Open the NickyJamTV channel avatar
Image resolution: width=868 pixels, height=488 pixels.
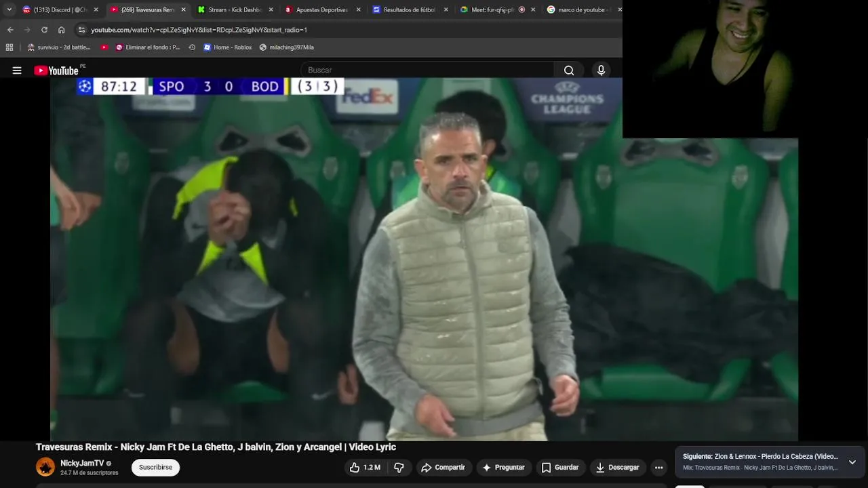pyautogui.click(x=45, y=467)
